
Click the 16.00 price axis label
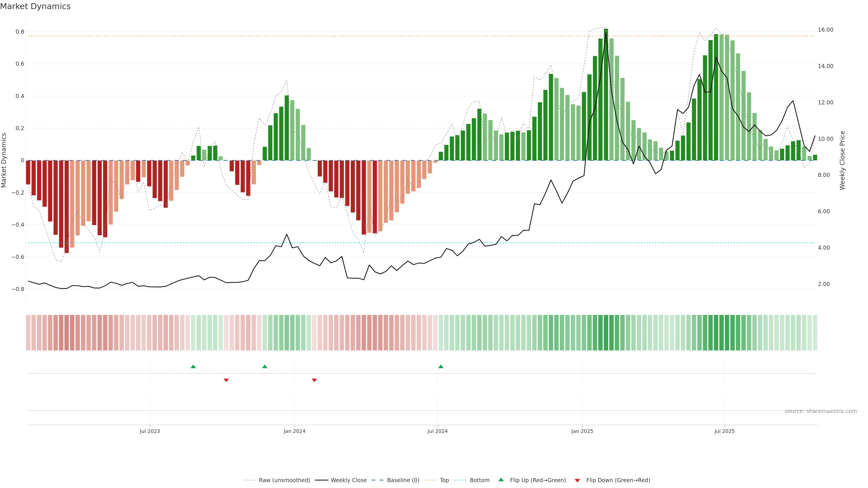pyautogui.click(x=825, y=30)
